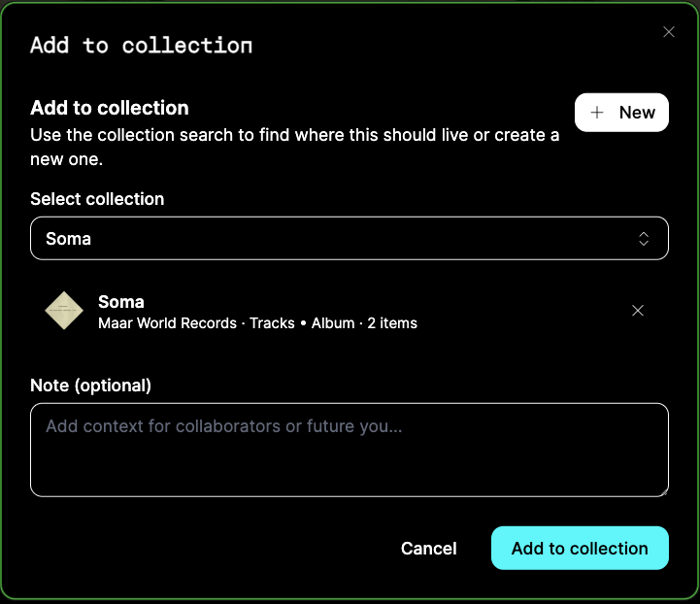Click the note field resize handle

point(664,492)
